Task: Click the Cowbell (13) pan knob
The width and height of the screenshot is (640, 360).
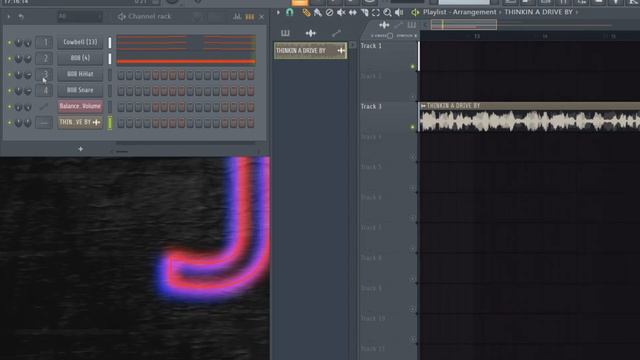Action: point(18,43)
